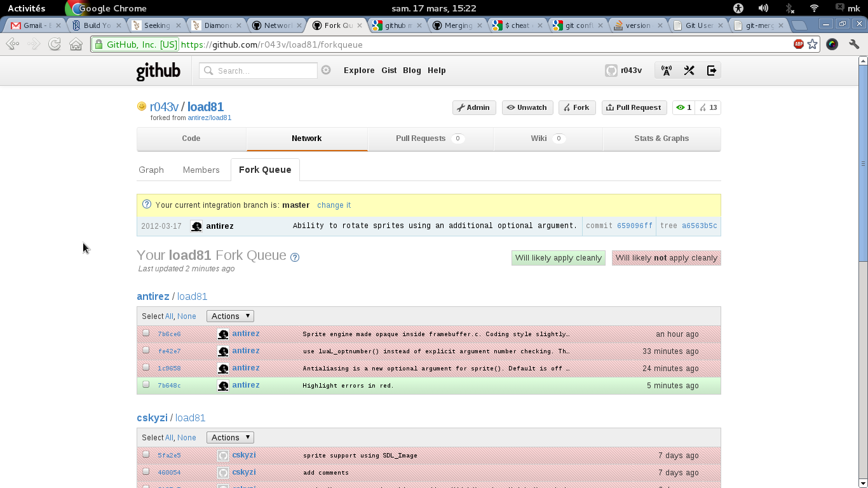Screen dimensions: 868x488
Task: Click the GitHub logo
Action: coord(158,71)
